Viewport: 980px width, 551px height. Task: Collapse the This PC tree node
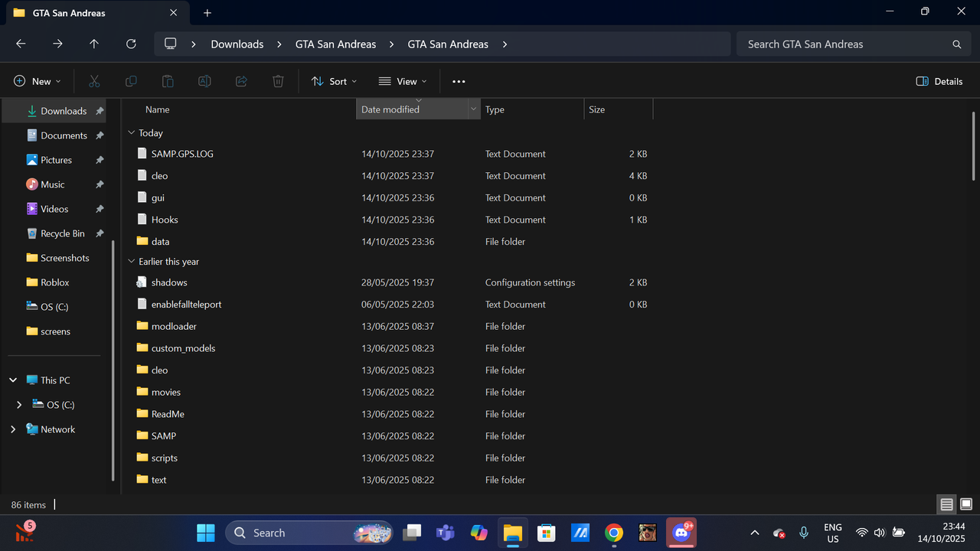13,380
